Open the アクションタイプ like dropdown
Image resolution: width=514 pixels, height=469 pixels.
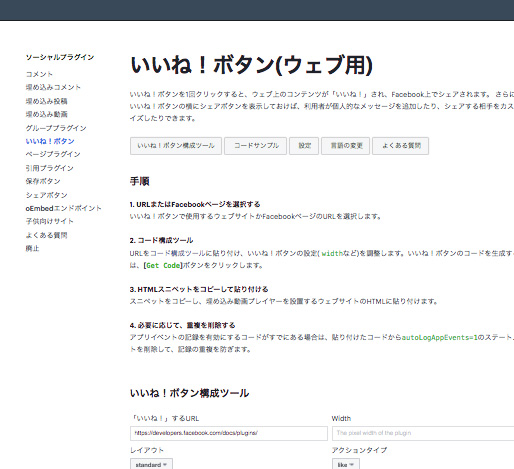(x=346, y=465)
